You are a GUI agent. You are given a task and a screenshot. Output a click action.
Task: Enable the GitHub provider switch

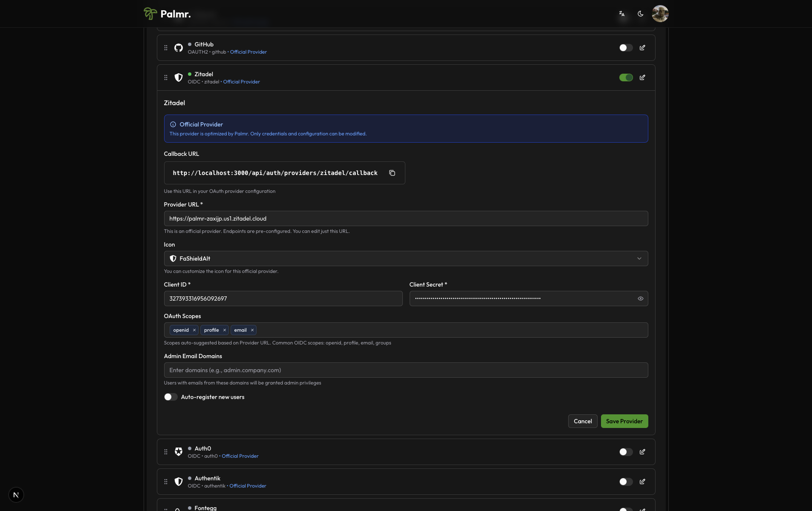[626, 48]
